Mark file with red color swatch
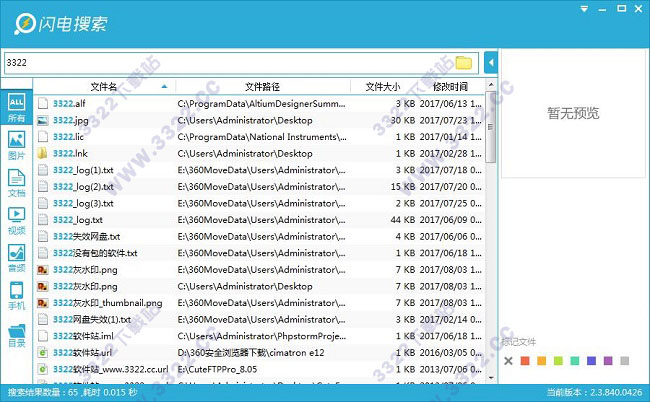Viewport: 650px width, 402px height. tap(525, 361)
